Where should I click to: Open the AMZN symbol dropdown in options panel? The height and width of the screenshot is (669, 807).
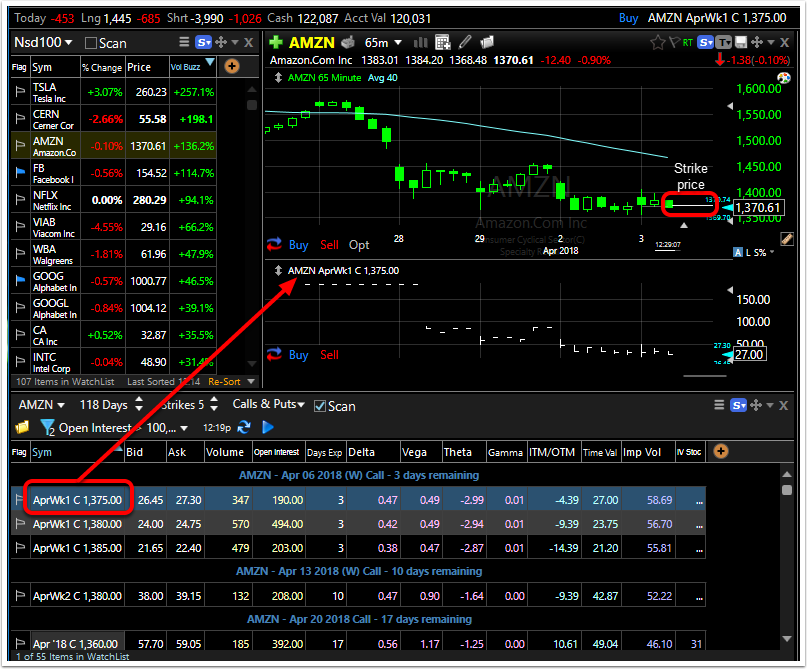point(42,405)
